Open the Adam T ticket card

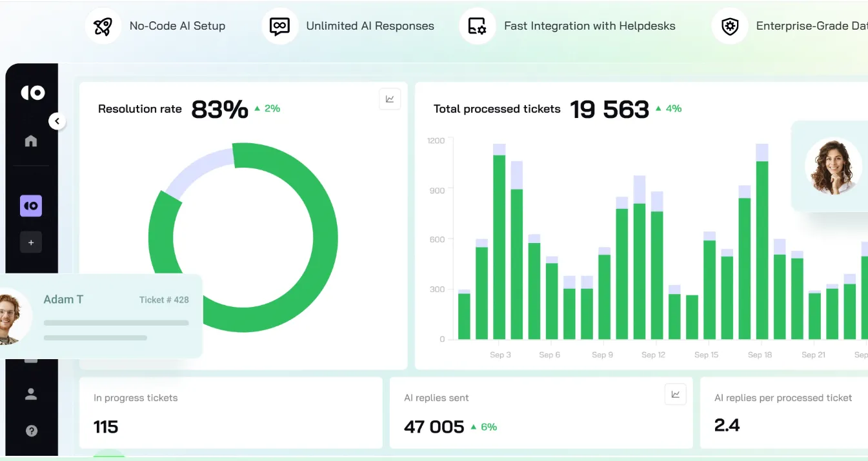click(x=103, y=316)
